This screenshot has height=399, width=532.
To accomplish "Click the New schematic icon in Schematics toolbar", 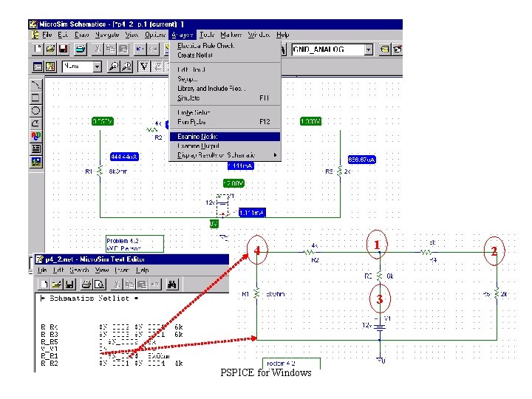I will (38, 50).
